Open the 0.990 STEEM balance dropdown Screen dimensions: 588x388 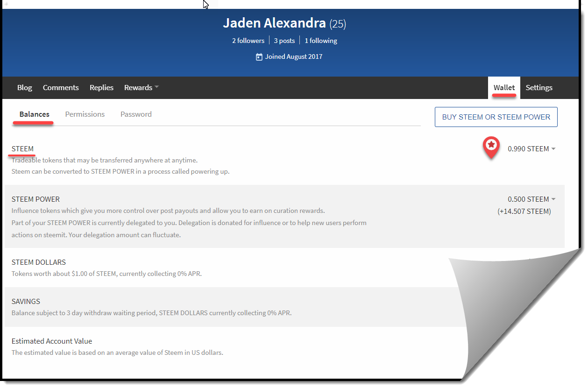(x=531, y=149)
